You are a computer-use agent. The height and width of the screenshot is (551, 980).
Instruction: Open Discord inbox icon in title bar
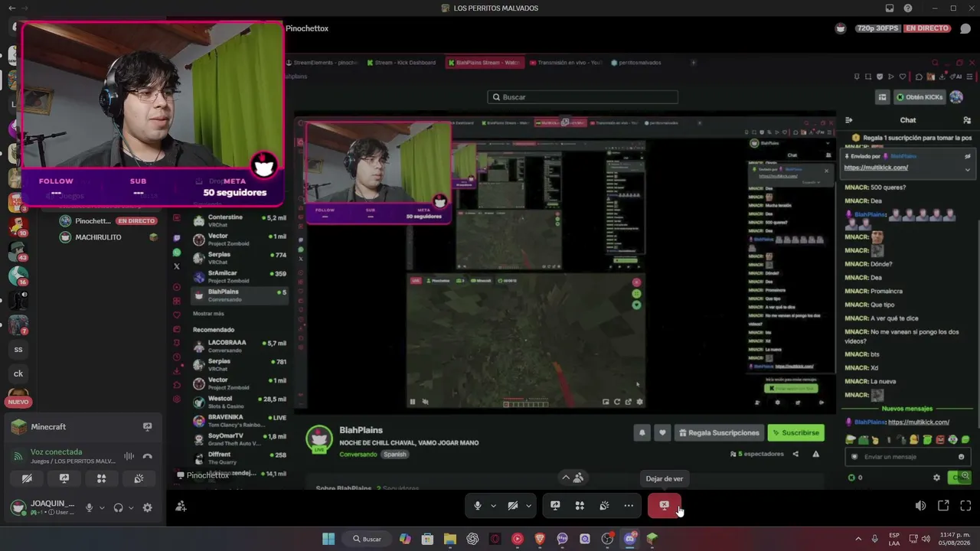pos(890,8)
